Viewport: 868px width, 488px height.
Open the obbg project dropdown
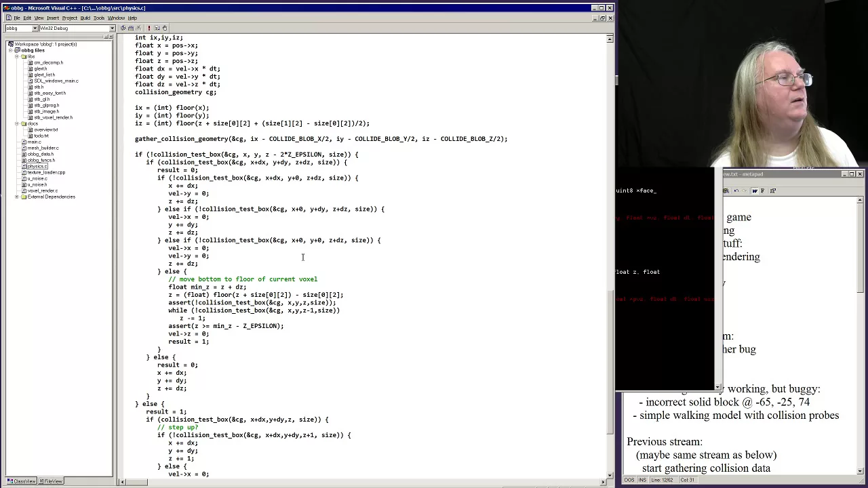pyautogui.click(x=35, y=28)
